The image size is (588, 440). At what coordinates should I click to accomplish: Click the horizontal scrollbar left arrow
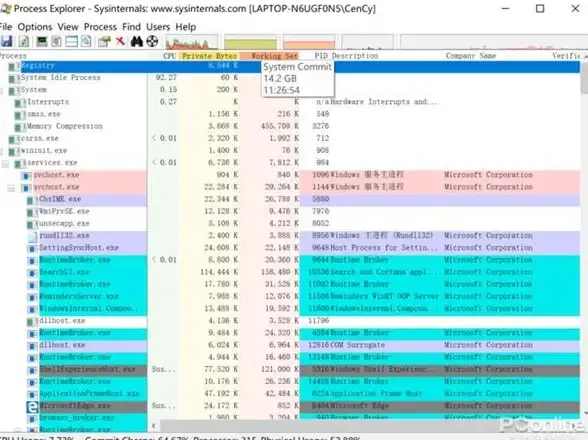coord(153,425)
